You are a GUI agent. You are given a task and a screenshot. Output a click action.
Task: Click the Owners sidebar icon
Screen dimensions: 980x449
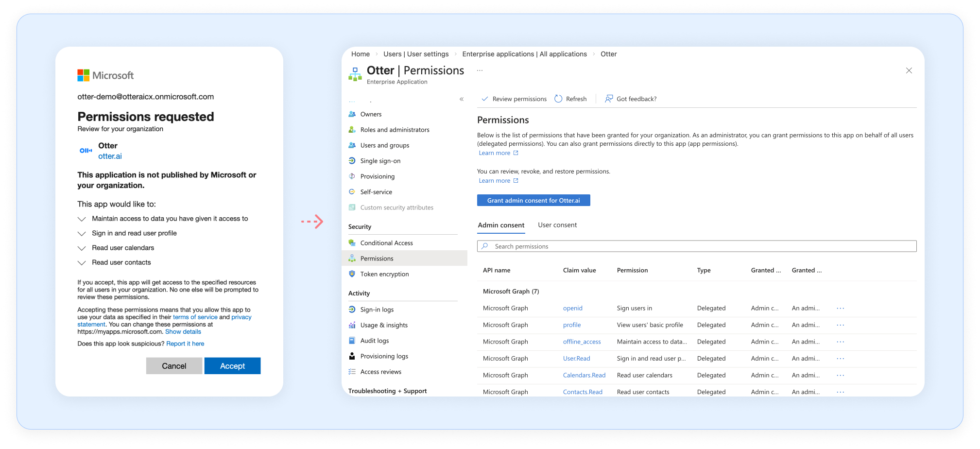pos(352,114)
